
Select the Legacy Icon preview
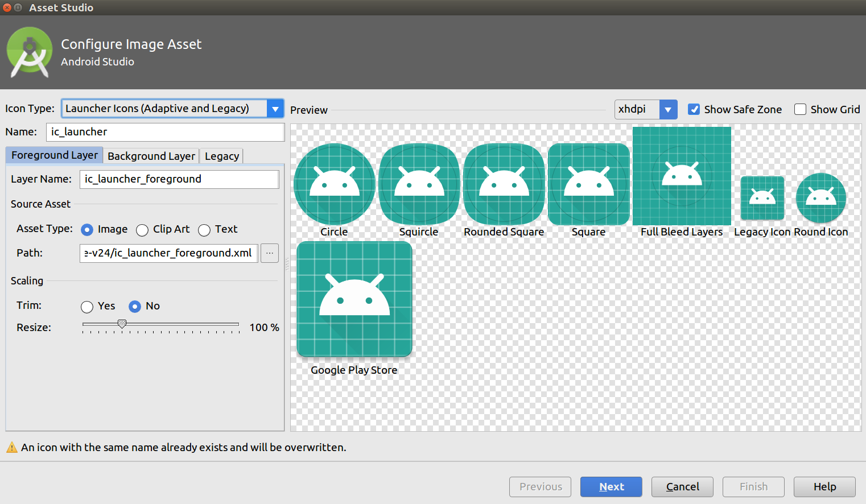[x=762, y=198]
